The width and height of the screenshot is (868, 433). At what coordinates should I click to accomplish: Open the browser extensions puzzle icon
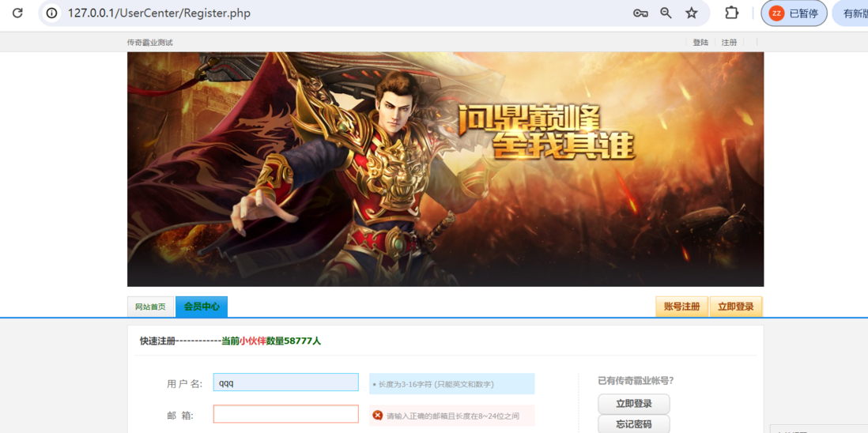click(x=732, y=13)
